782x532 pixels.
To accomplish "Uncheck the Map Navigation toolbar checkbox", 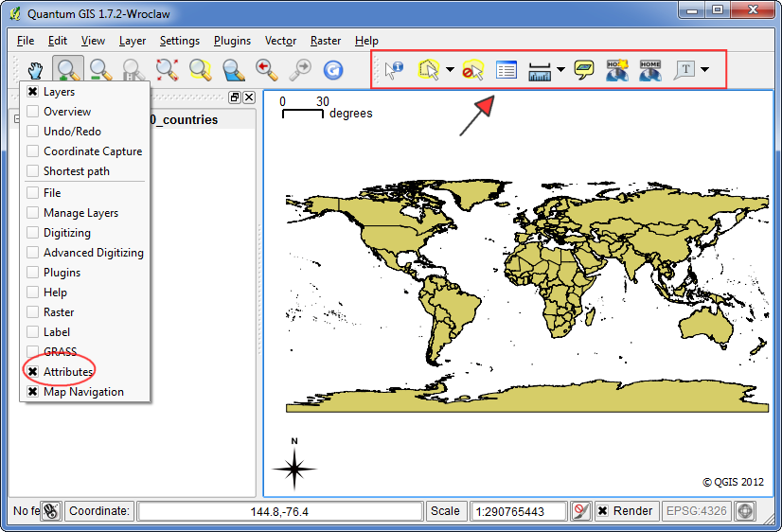I will coord(32,391).
